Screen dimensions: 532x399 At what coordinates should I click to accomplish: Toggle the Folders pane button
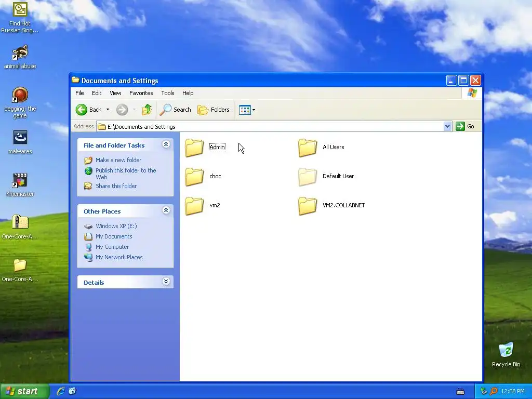click(214, 110)
